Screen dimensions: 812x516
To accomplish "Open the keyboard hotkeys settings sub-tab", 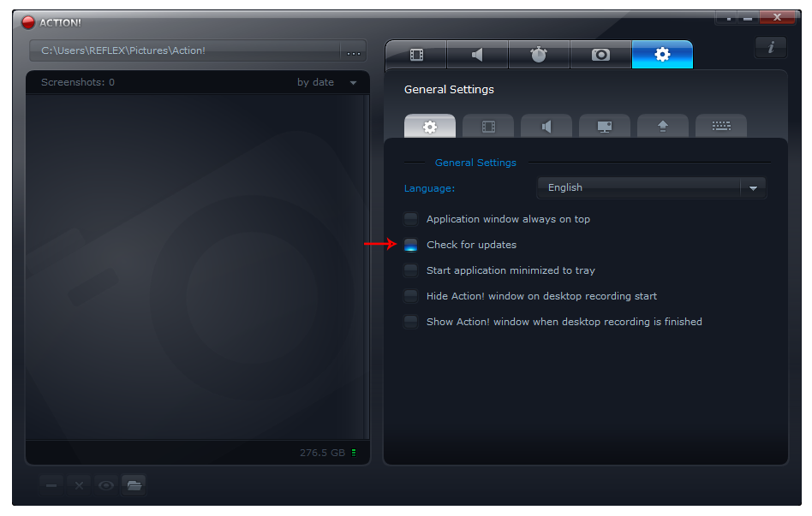I will [x=721, y=127].
